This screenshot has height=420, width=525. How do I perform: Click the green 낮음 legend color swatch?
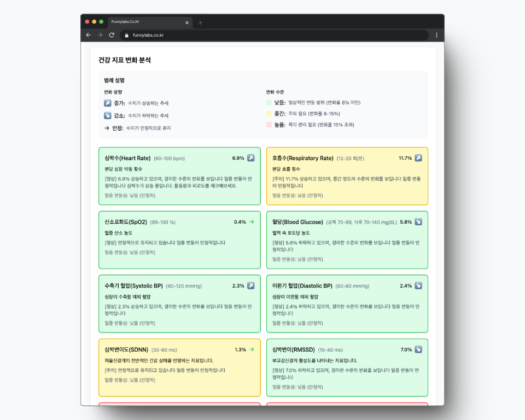(269, 102)
